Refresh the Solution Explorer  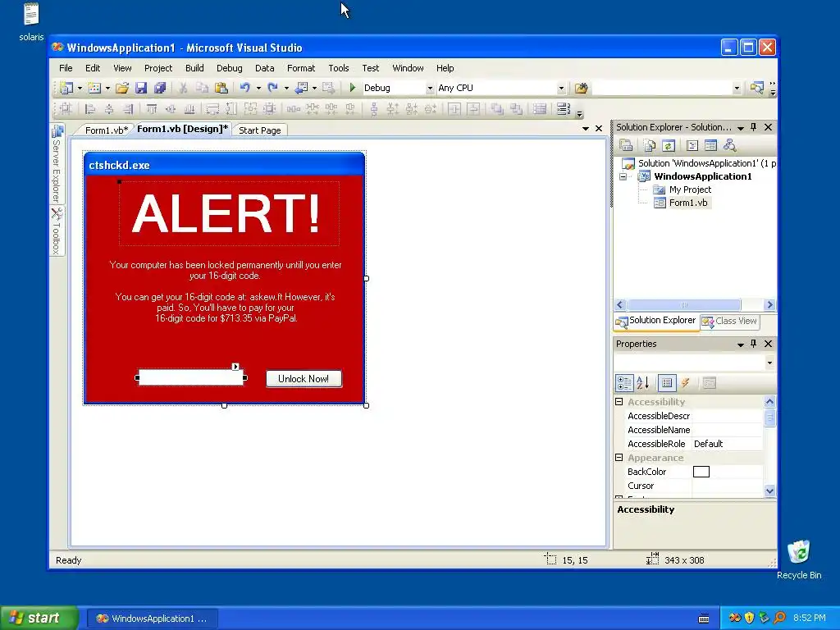[x=668, y=145]
